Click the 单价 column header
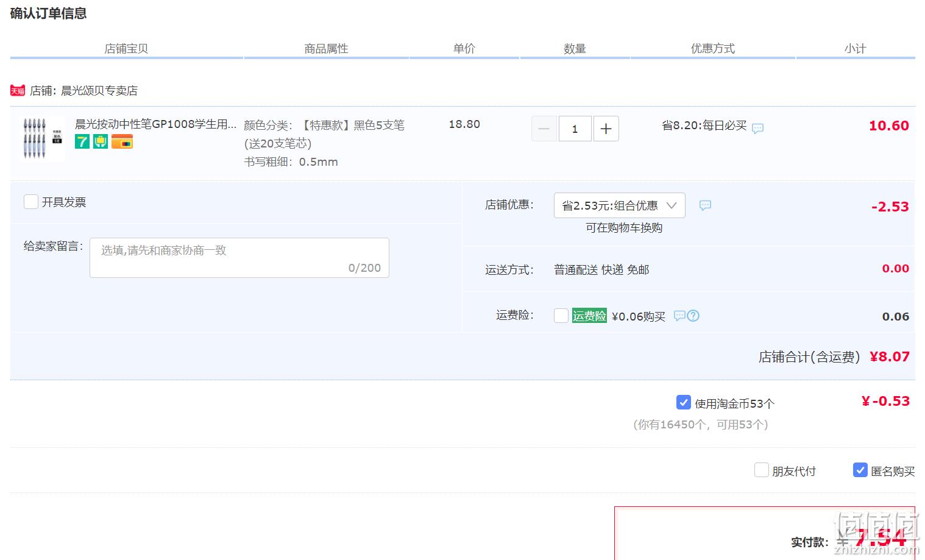This screenshot has width=925, height=560. [464, 49]
